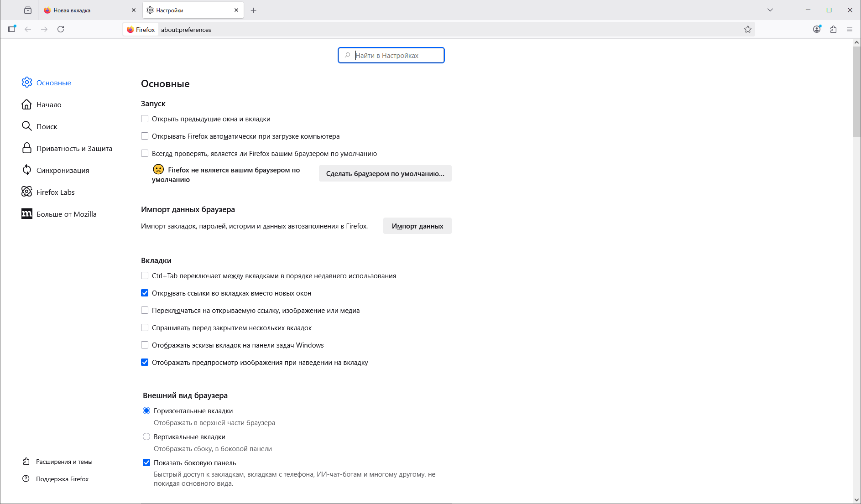861x504 pixels.
Task: Bookmark this page with the star icon
Action: [x=748, y=29]
